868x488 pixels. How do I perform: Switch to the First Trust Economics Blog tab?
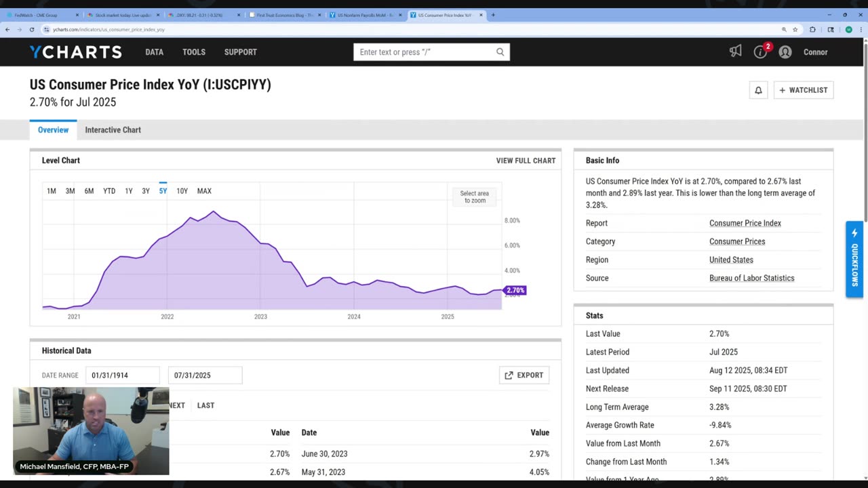pos(284,15)
